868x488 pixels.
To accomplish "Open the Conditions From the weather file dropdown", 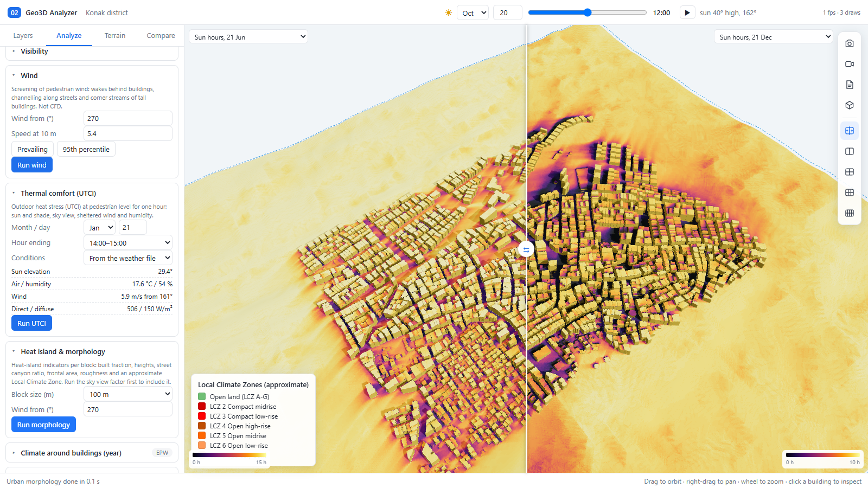I will pos(128,258).
